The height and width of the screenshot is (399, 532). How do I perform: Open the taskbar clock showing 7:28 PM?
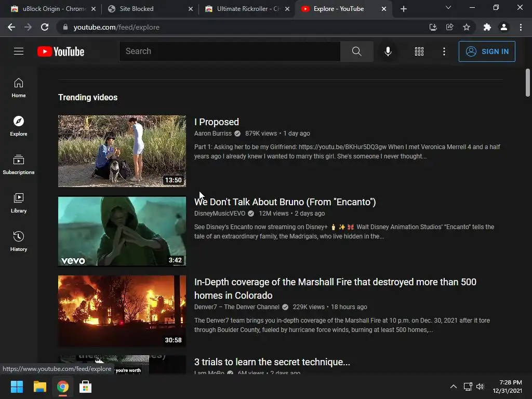(x=508, y=387)
